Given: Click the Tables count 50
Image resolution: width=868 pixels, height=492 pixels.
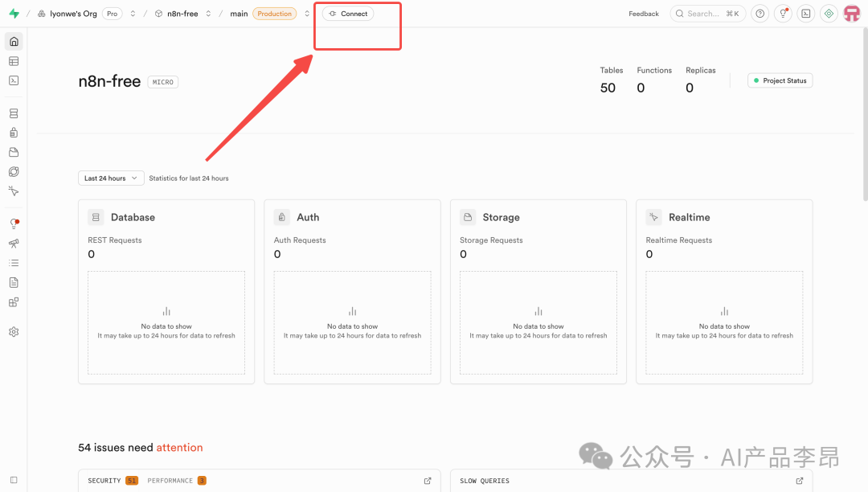Looking at the screenshot, I should (x=608, y=88).
